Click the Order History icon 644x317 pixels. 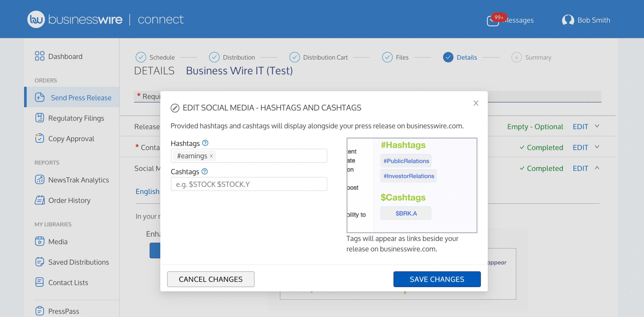(x=39, y=200)
